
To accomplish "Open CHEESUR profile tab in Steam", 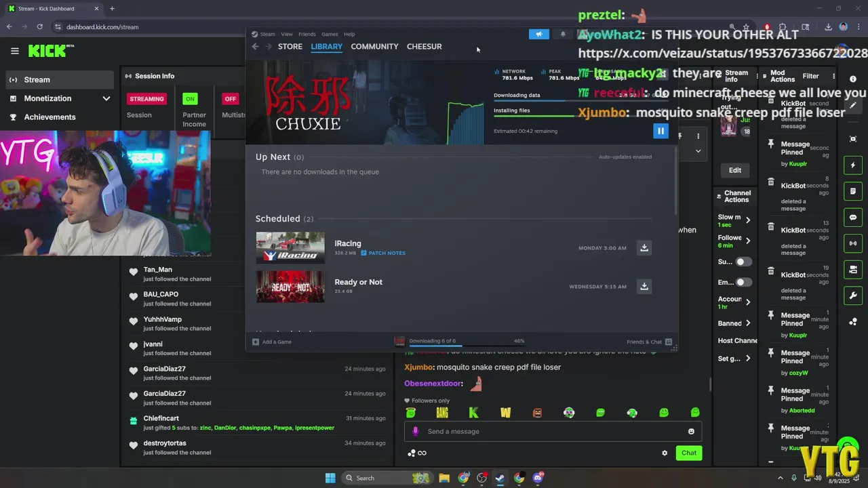I will 424,47.
